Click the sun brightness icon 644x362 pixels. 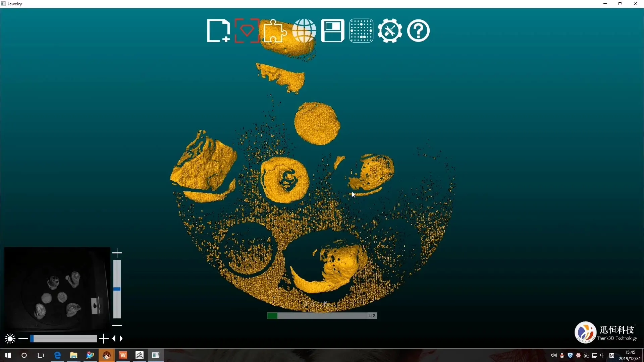click(10, 339)
